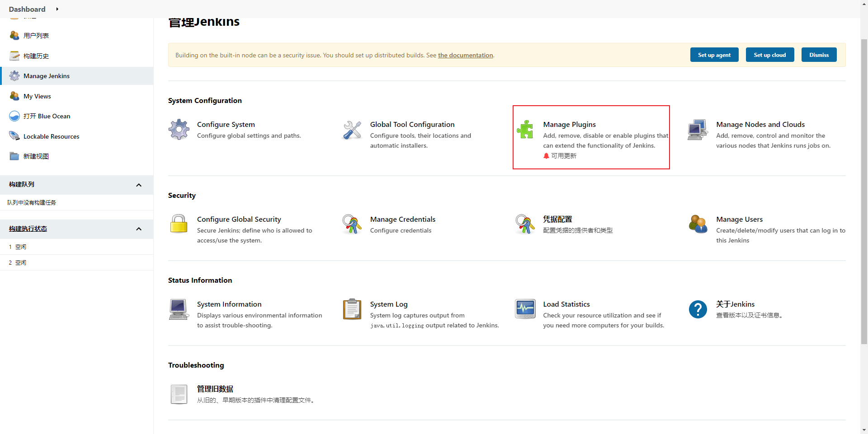Click the 新建视图 folder icon
The height and width of the screenshot is (434, 868).
click(14, 156)
